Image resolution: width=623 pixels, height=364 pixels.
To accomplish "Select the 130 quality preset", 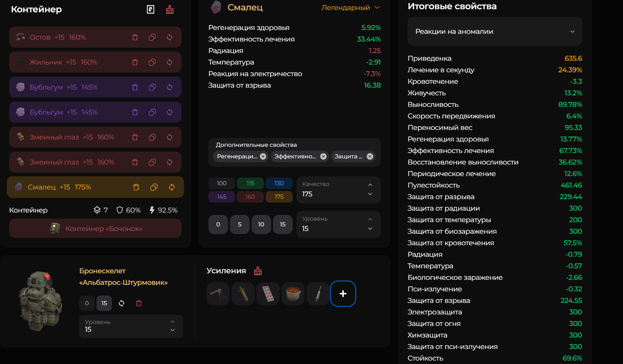I will point(279,183).
